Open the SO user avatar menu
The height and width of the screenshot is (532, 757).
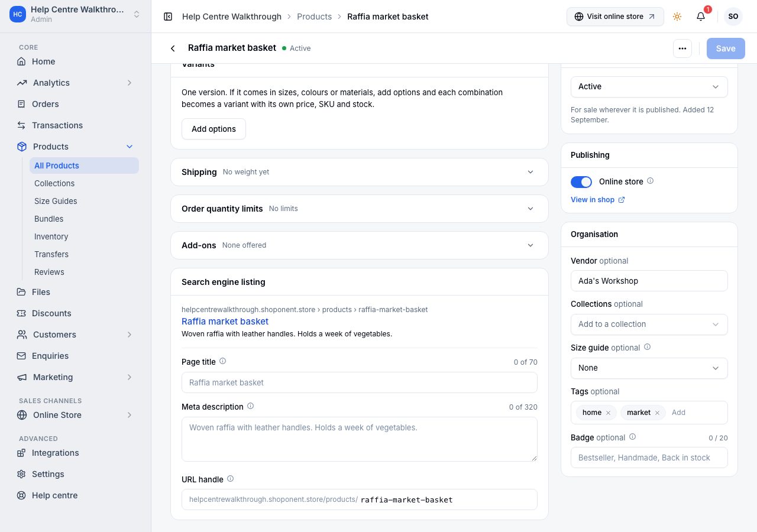pos(733,17)
